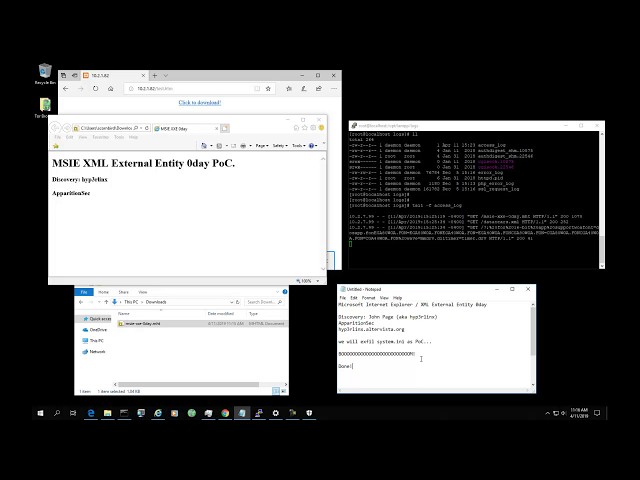
Task: Show hidden system tray icons chevron
Action: pyautogui.click(x=547, y=413)
